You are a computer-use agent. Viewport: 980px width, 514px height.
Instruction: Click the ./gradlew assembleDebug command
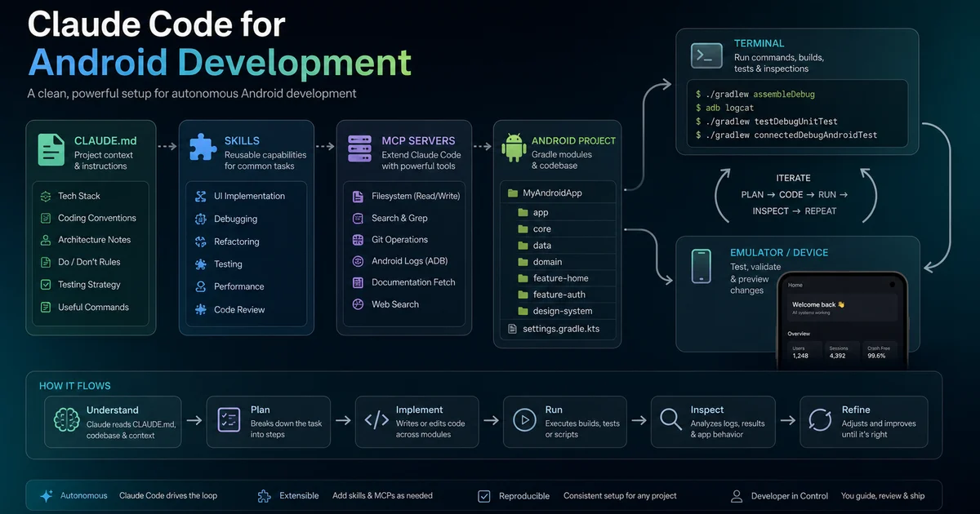[755, 94]
